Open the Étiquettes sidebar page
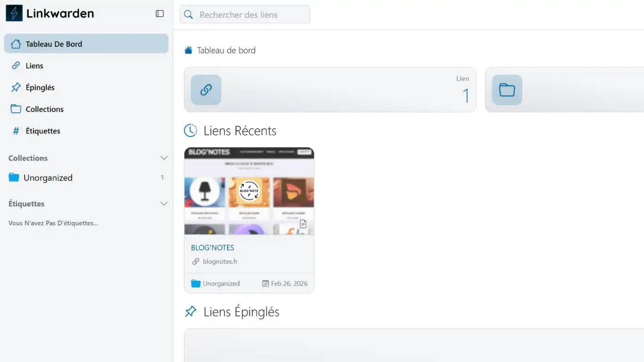The height and width of the screenshot is (362, 644). click(43, 131)
